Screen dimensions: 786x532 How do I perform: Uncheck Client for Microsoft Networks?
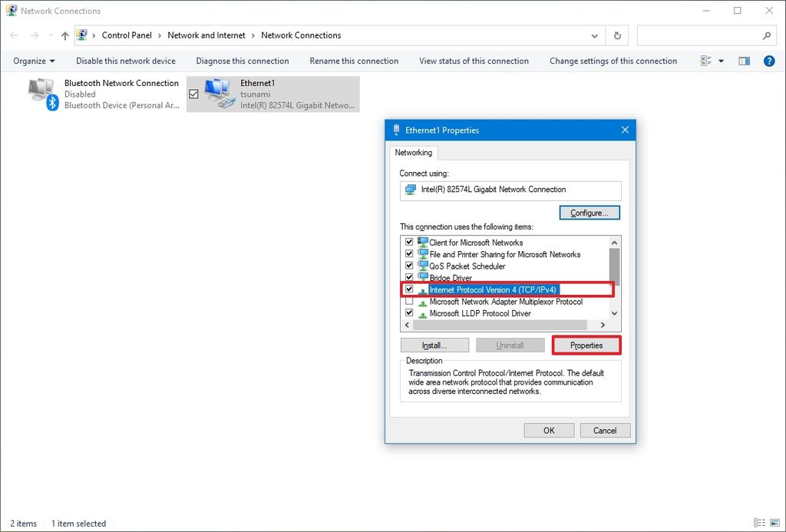click(408, 241)
